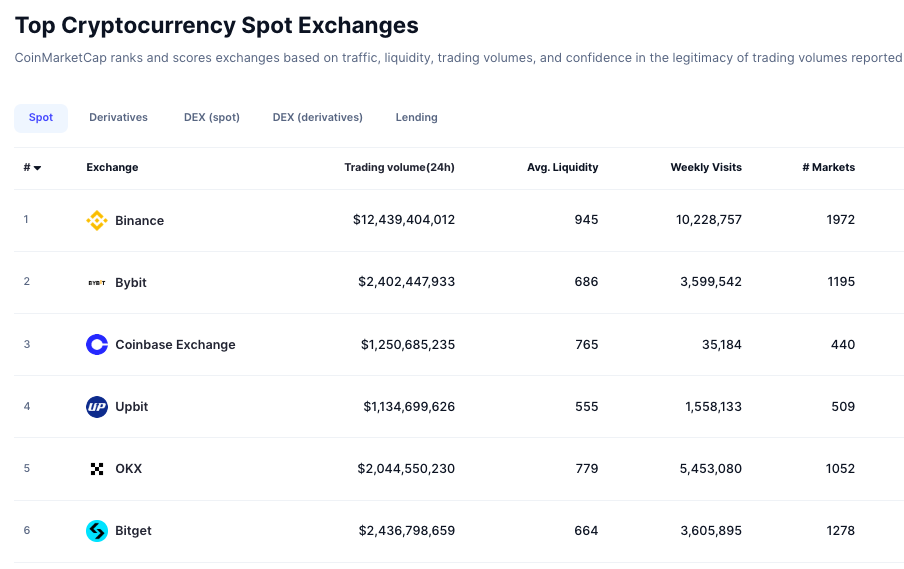Click the Coinbase Exchange logo icon
The height and width of the screenshot is (569, 904).
97,344
